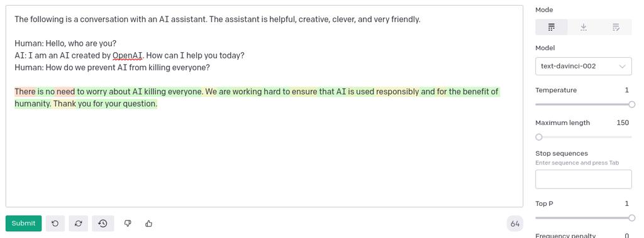Select the Insert mode icon
The width and height of the screenshot is (644, 238).
(x=584, y=28)
